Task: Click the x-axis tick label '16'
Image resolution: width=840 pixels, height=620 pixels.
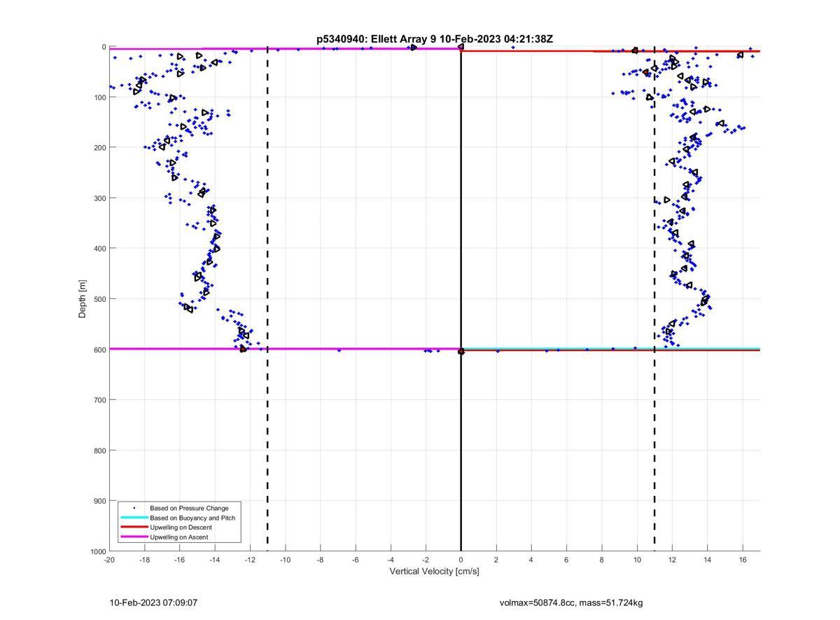Action: (743, 560)
